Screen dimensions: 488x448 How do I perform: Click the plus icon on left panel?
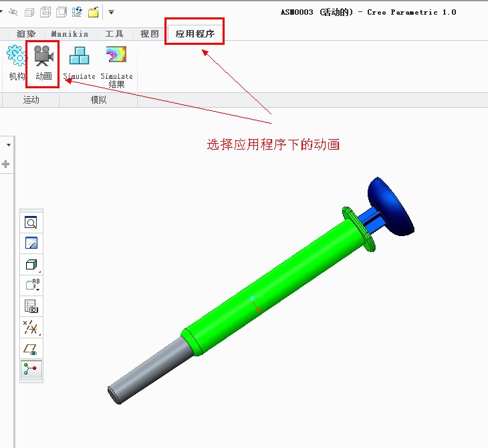5,164
